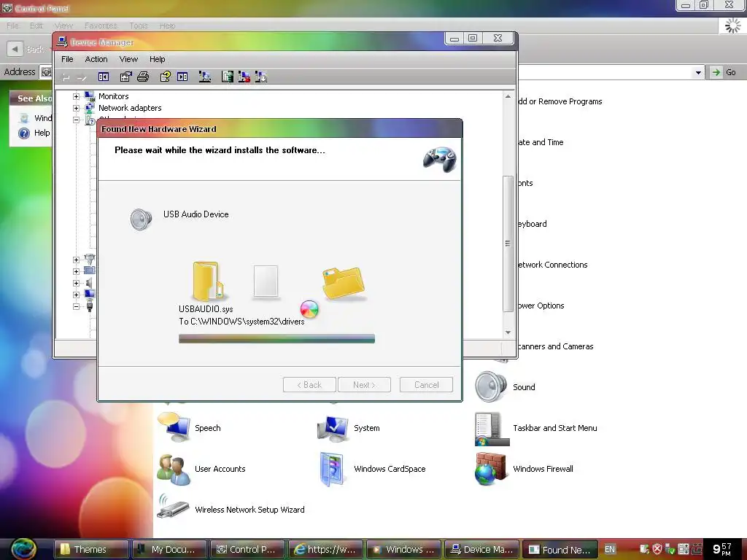Switch to My Documents taskbar button
The image size is (747, 560).
pos(169,549)
